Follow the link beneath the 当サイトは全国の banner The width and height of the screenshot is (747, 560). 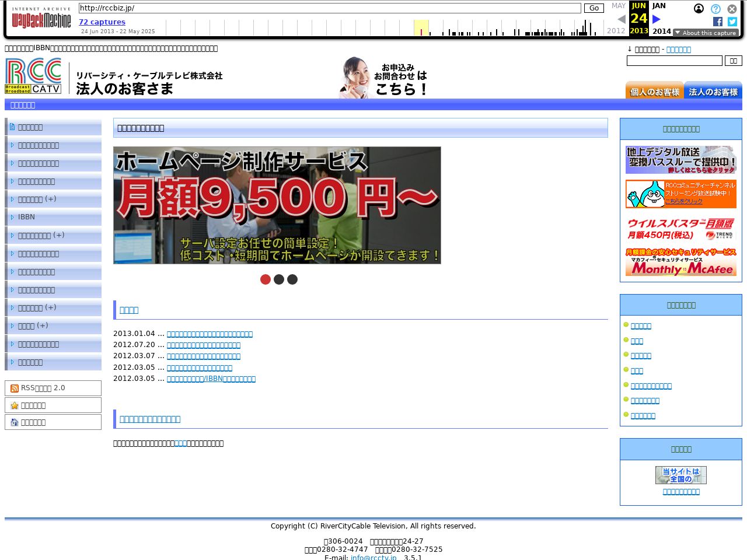pos(681,492)
